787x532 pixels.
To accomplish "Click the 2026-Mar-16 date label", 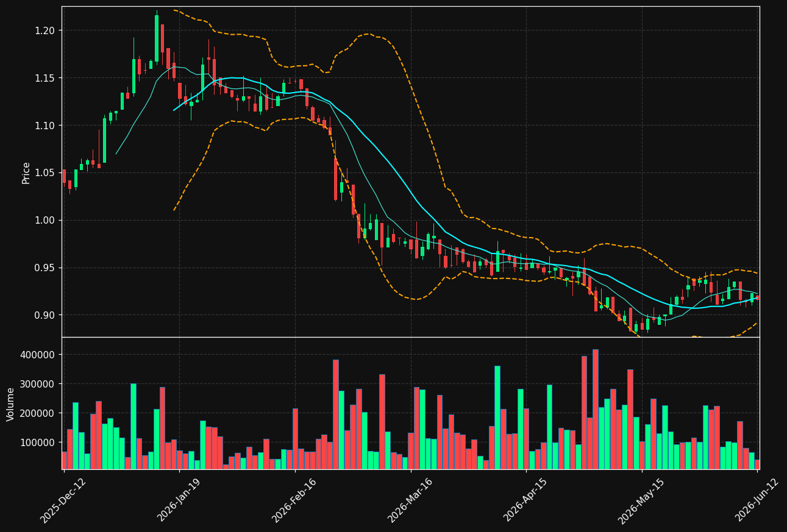I will 410,500.
